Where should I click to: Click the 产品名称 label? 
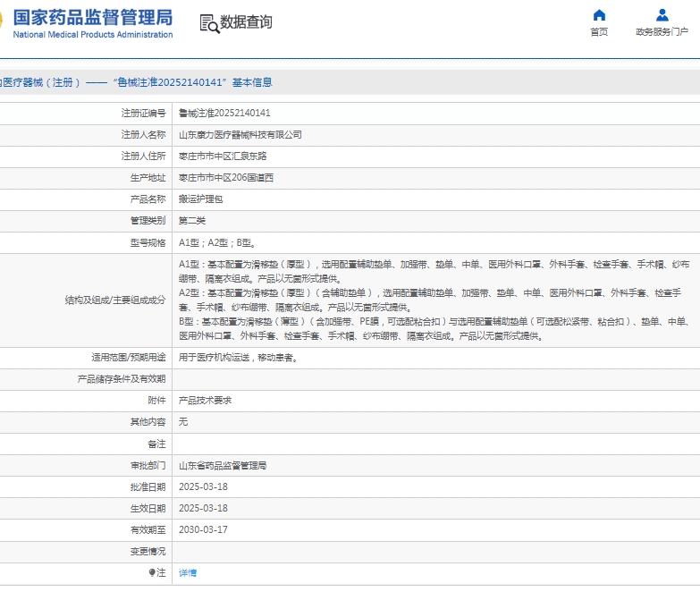148,199
